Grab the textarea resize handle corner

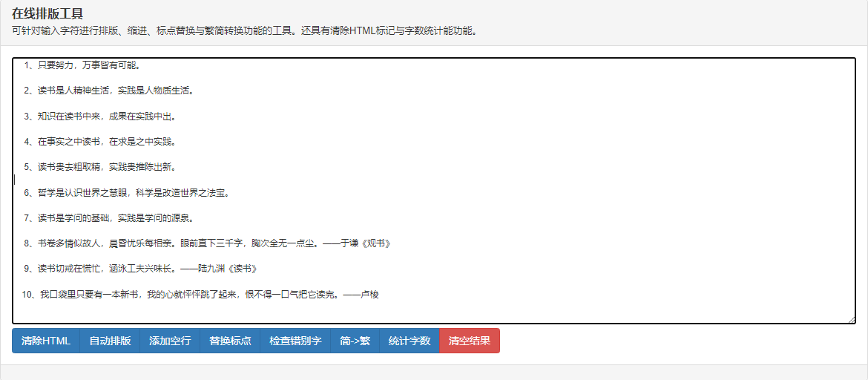coord(852,320)
